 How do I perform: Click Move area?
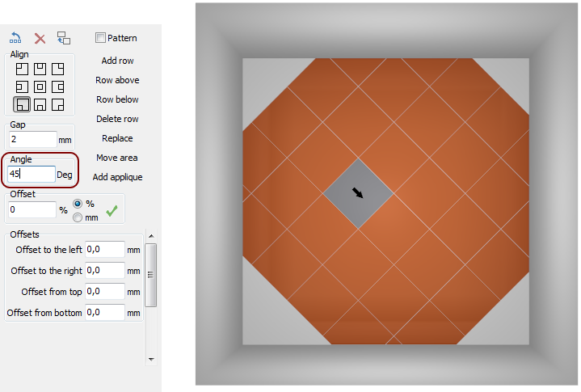[117, 158]
